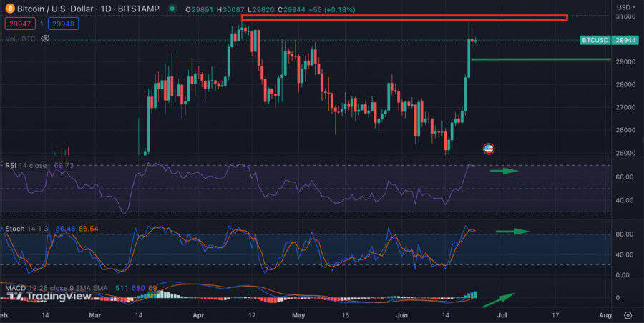644x323 pixels.
Task: Click the green market status dot icon
Action: pyautogui.click(x=172, y=8)
